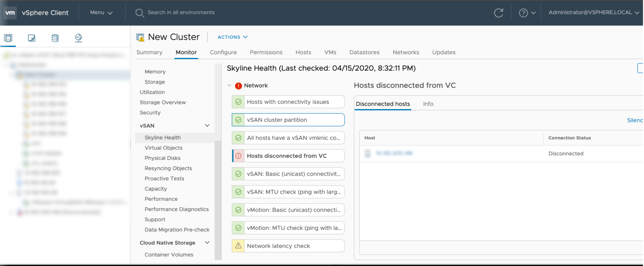Open the Storage inventory icon
The image size is (644, 266).
55,38
